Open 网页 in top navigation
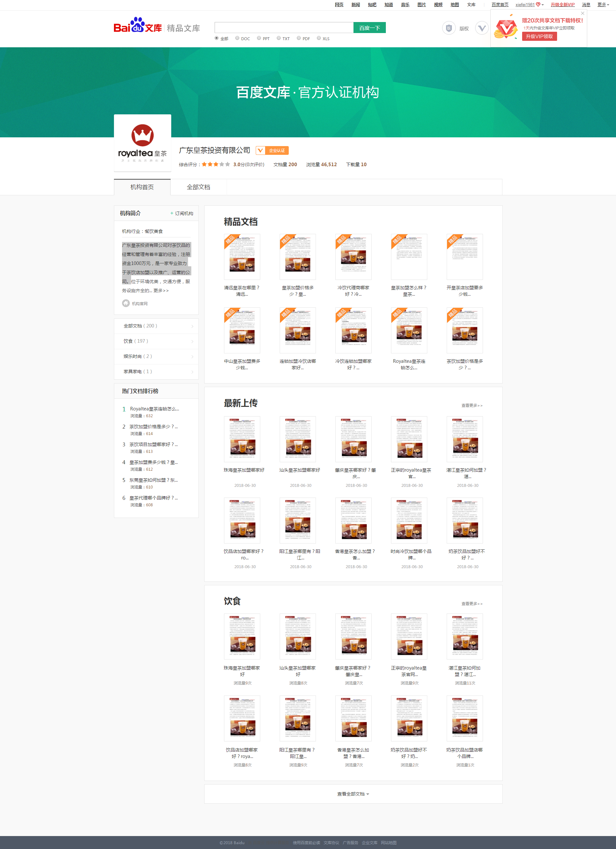616x849 pixels. 339,5
